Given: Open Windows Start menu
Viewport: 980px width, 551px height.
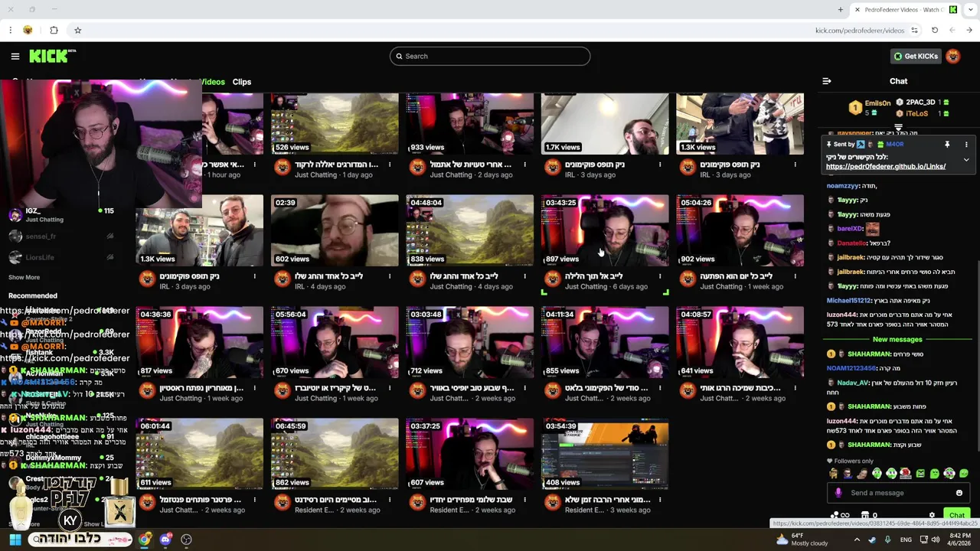Looking at the screenshot, I should (x=15, y=540).
